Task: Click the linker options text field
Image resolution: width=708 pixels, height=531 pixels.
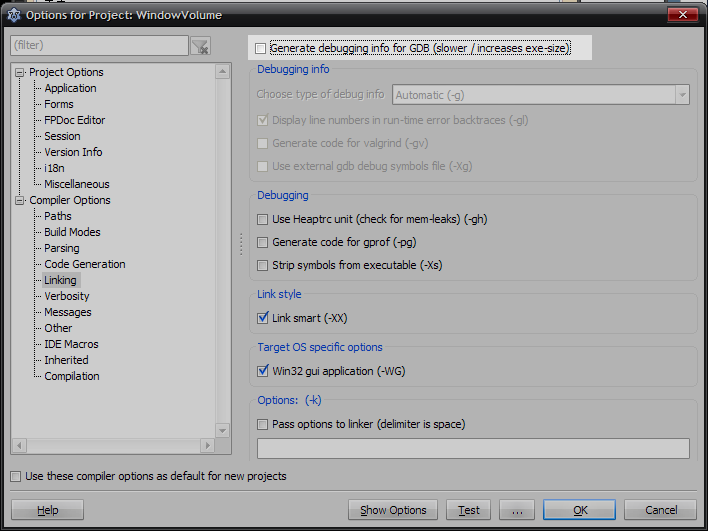Action: tap(473, 449)
